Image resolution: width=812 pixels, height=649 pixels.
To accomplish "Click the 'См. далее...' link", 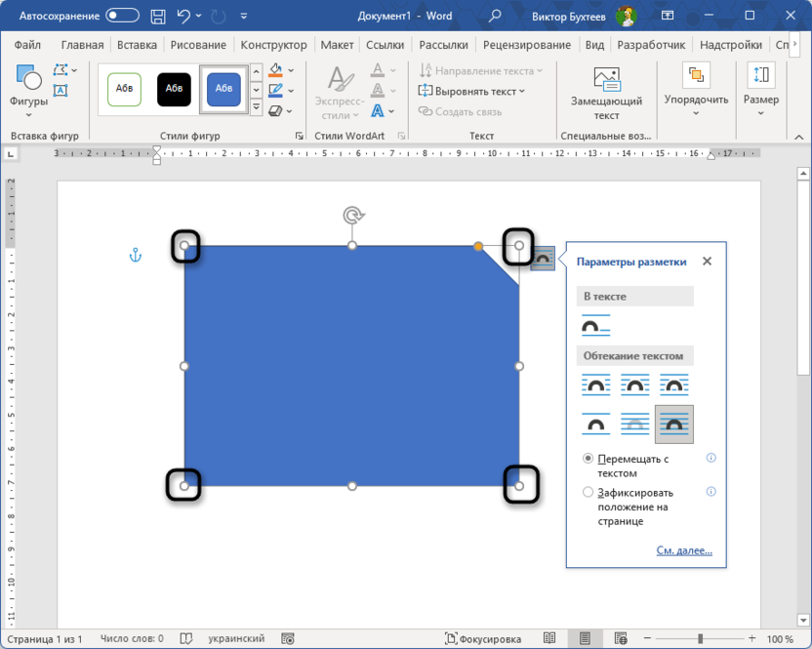I will (684, 550).
